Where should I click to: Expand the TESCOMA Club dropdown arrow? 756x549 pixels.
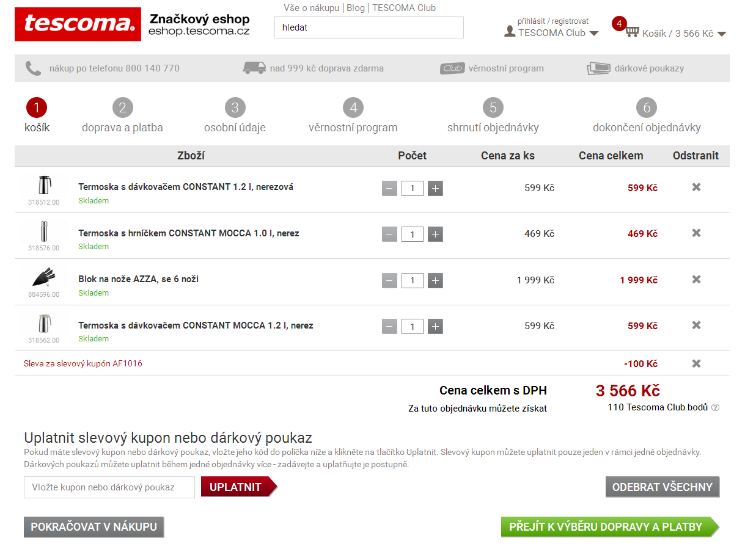click(594, 34)
